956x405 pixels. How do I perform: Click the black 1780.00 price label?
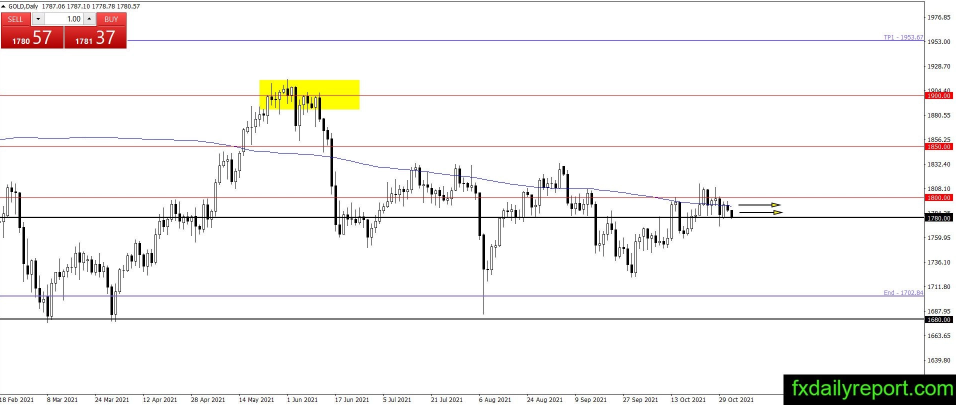pyautogui.click(x=937, y=217)
